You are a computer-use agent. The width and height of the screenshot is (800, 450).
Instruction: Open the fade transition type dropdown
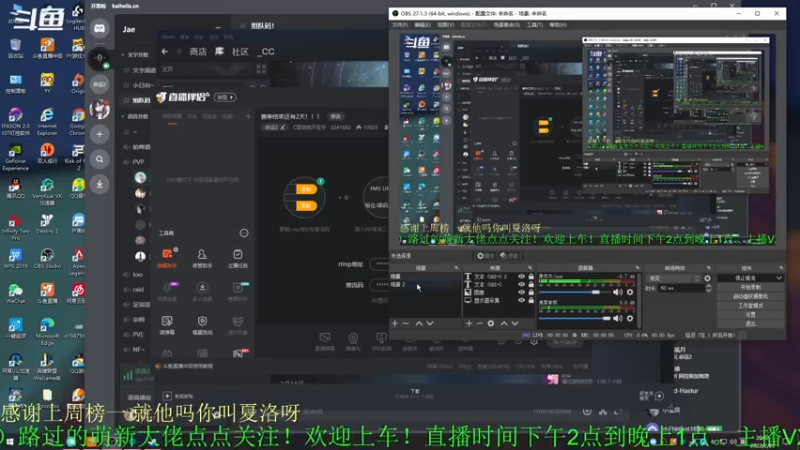(x=673, y=278)
